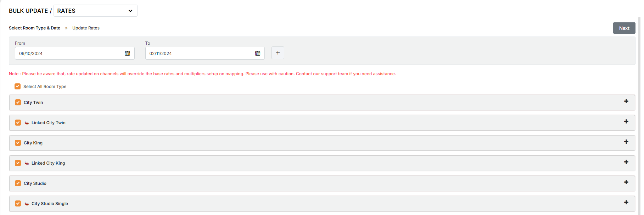
Task: Open the From date calendar picker
Action: tap(127, 53)
